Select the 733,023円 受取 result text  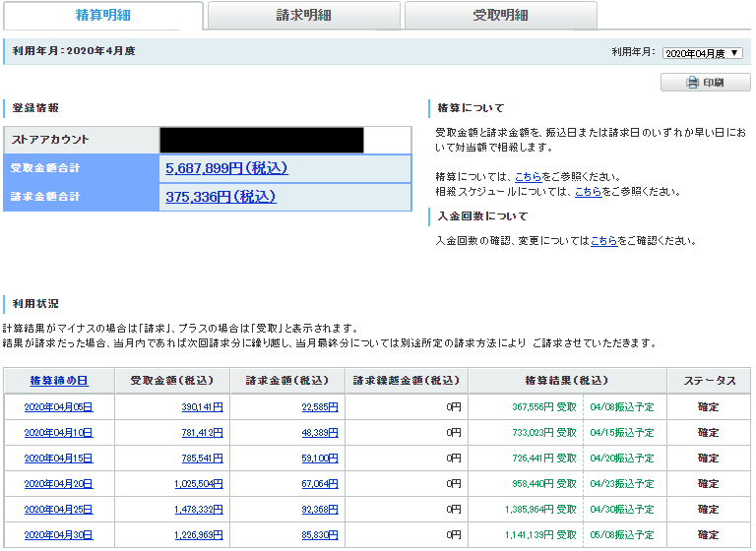(x=544, y=433)
